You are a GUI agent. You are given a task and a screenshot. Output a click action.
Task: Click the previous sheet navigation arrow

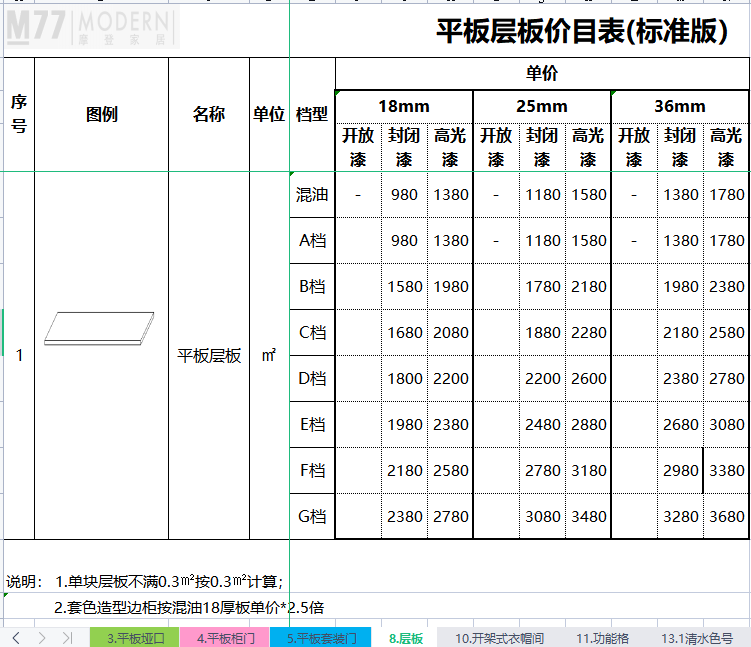click(17, 637)
